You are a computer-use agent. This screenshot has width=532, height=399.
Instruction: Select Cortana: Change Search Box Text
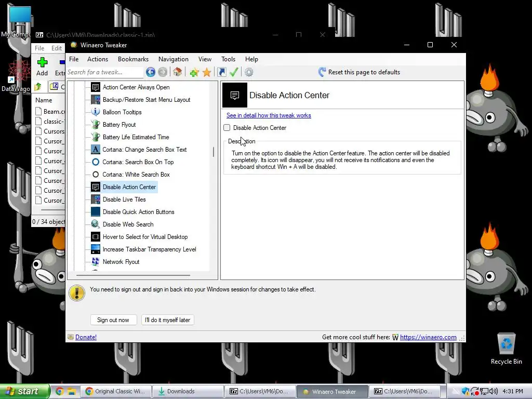point(144,150)
